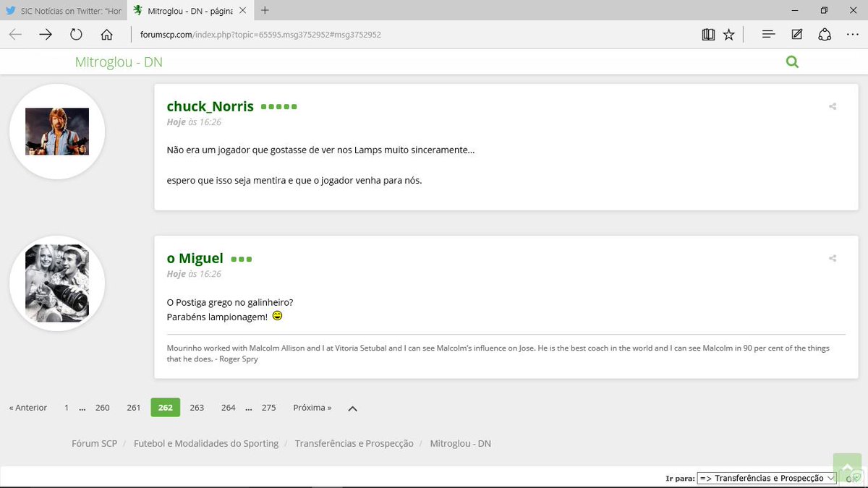Open Futebol e Modalidades do Sporting breadcrumb

click(x=206, y=443)
